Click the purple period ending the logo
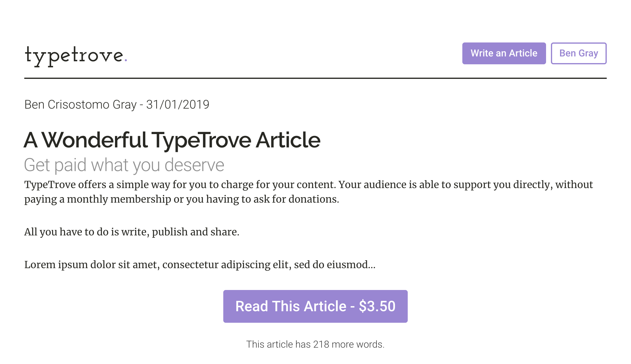631x364 pixels. [x=126, y=60]
